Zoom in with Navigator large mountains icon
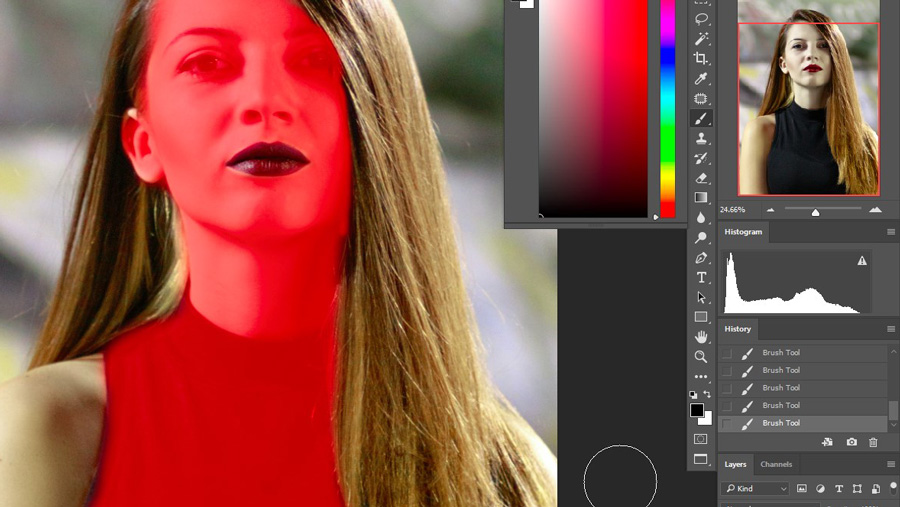 pyautogui.click(x=875, y=210)
